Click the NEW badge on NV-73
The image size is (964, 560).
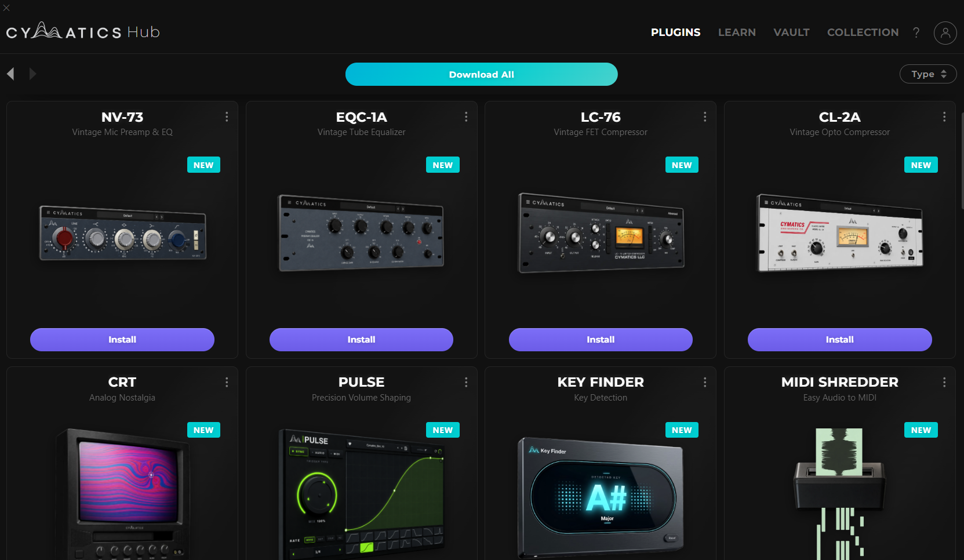pyautogui.click(x=203, y=165)
